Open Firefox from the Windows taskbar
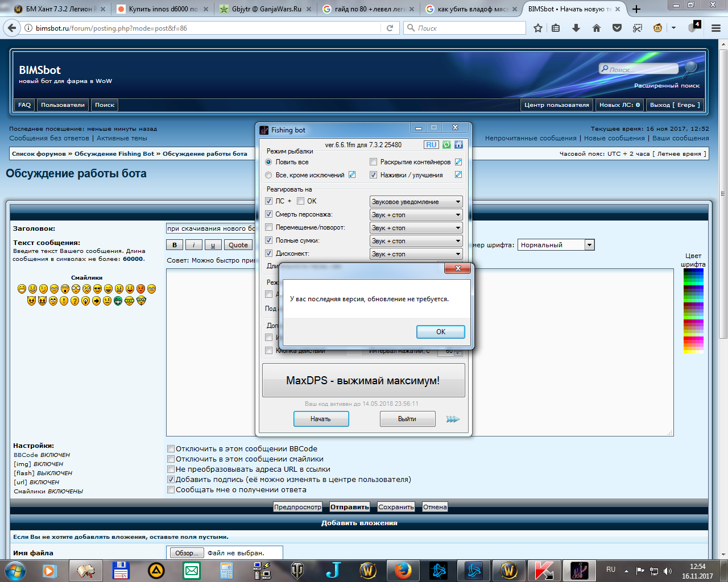This screenshot has width=728, height=582. tap(403, 570)
